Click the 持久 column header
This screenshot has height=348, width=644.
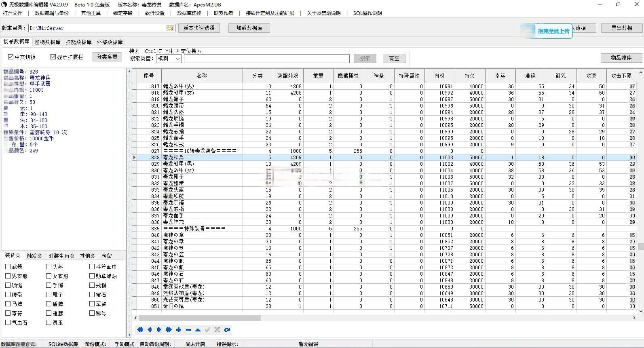pyautogui.click(x=470, y=76)
